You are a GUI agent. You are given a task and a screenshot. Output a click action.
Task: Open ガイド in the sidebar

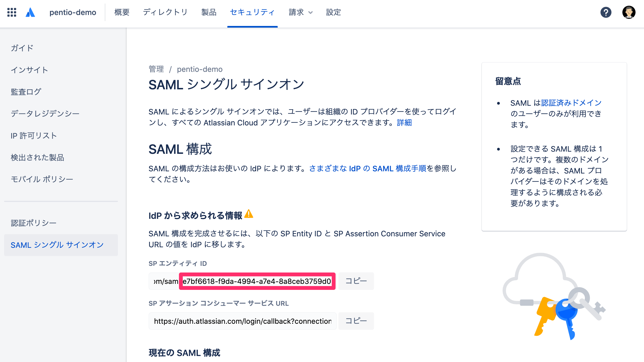61,48
